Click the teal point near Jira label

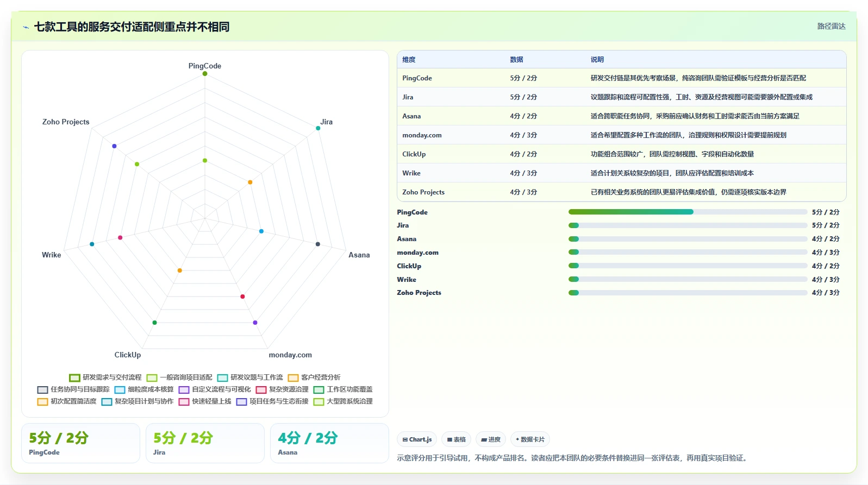pyautogui.click(x=318, y=128)
